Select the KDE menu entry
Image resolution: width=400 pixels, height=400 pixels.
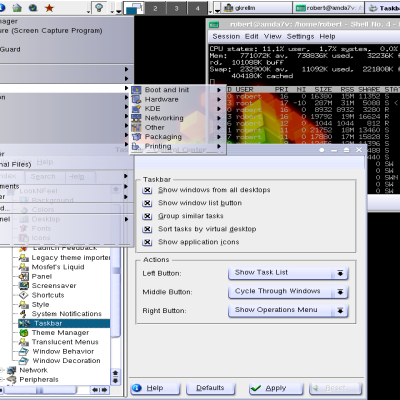pos(177,109)
